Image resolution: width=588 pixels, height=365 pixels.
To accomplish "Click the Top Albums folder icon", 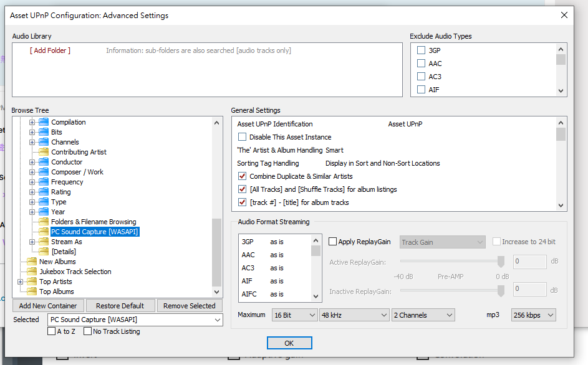I will tap(32, 292).
